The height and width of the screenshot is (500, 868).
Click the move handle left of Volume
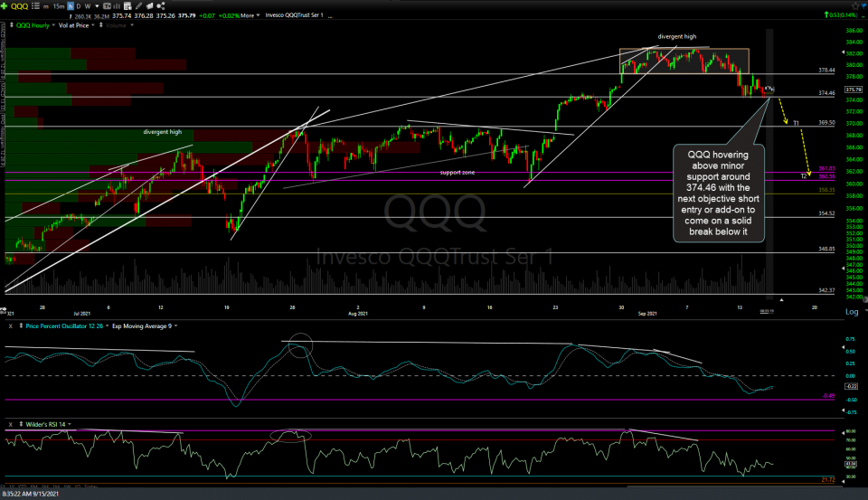pos(100,25)
